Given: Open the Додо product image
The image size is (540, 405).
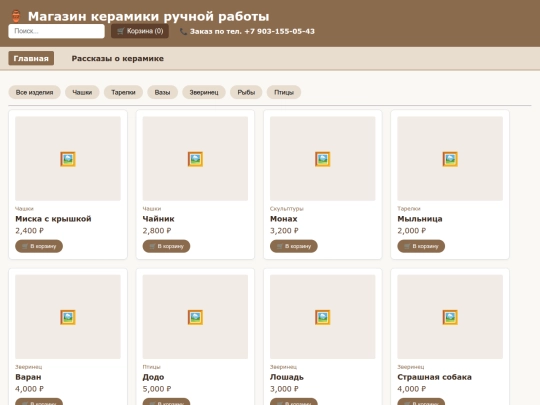Looking at the screenshot, I should coord(195,317).
